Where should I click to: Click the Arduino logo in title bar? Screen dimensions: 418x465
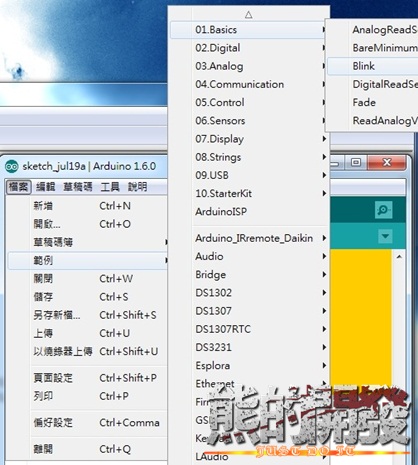(12, 166)
